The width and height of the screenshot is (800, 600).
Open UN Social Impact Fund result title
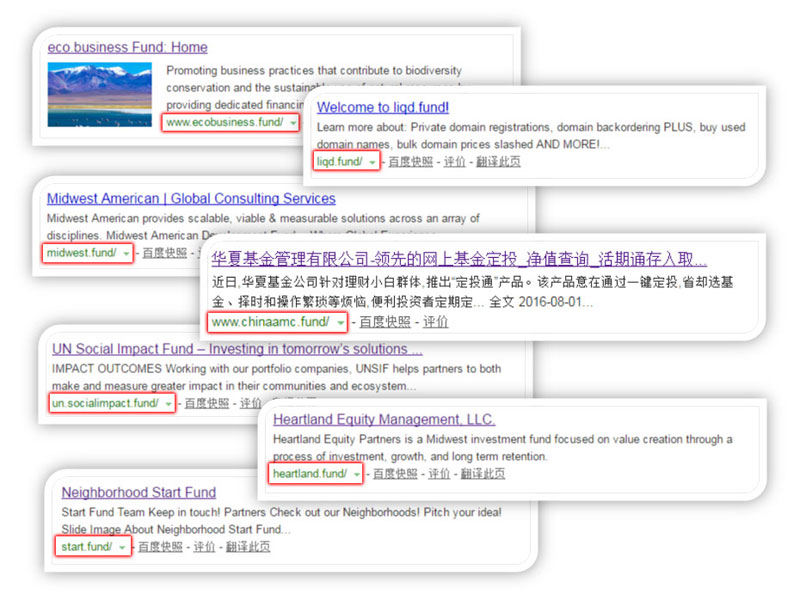[x=237, y=349]
